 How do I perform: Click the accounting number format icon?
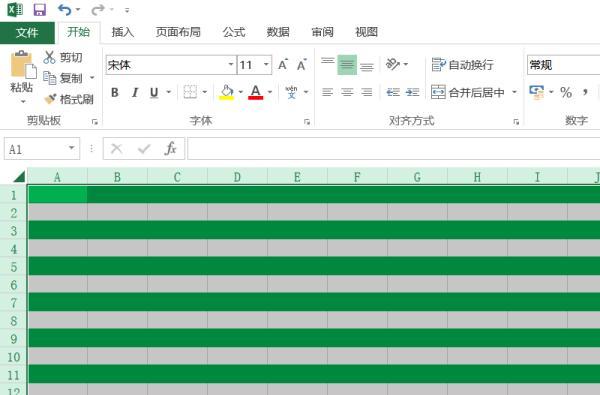click(536, 92)
